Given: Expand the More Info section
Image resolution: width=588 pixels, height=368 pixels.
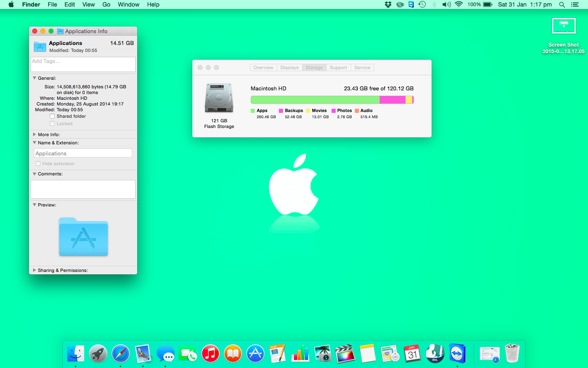Looking at the screenshot, I should coord(34,134).
